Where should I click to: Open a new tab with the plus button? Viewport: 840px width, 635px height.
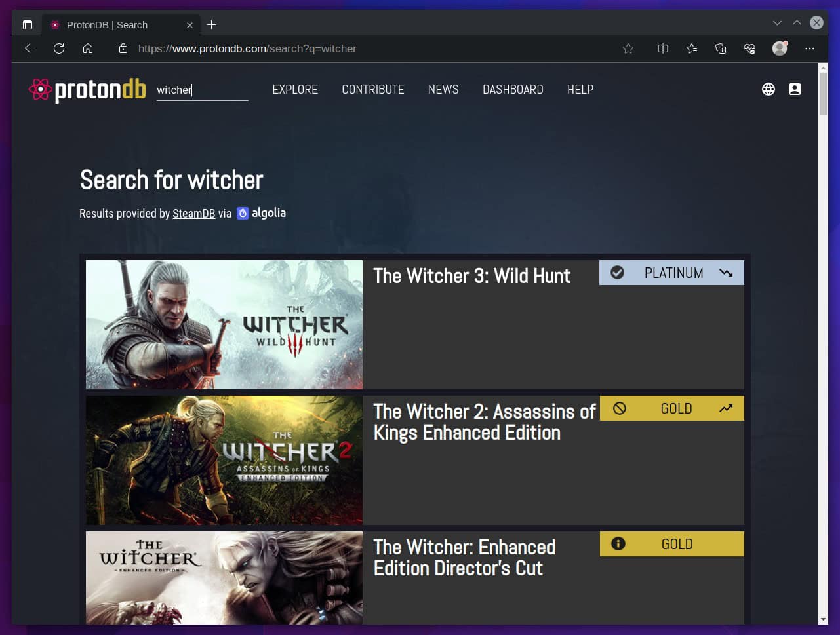tap(212, 24)
